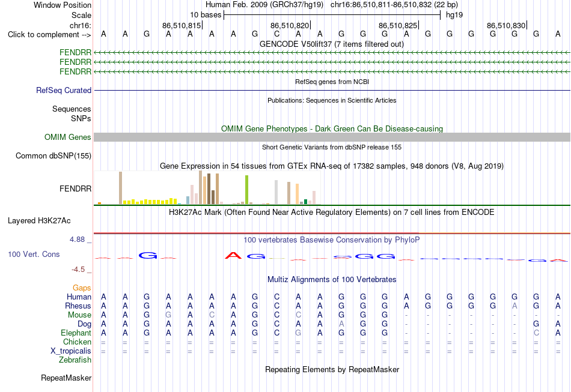Image resolution: width=571 pixels, height=392 pixels.
Task: Click the dark brown tall bar in GTEx chart
Action: [209, 189]
